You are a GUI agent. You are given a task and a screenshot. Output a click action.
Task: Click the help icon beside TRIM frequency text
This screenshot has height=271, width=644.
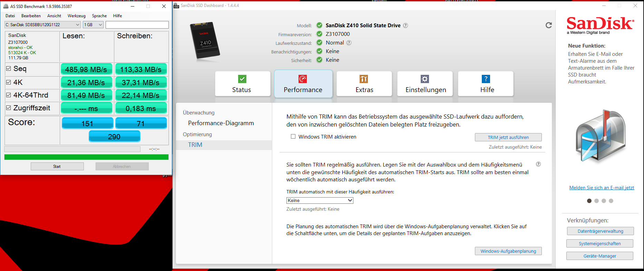click(538, 164)
